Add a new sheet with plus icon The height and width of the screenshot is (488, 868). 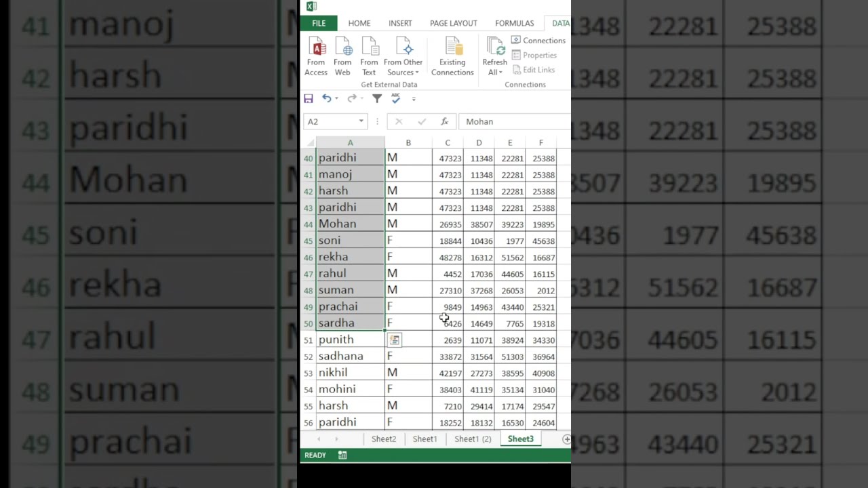566,439
